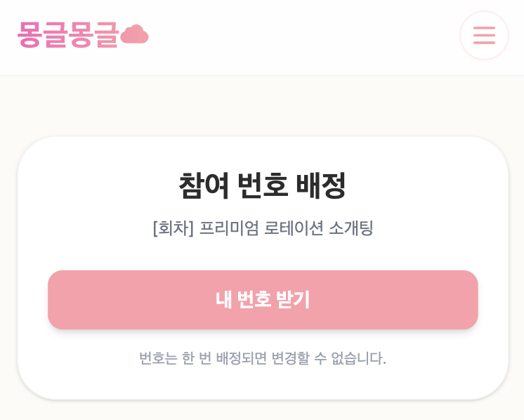Expand the navigation menu via three-line icon
The image size is (524, 420).
(x=484, y=35)
